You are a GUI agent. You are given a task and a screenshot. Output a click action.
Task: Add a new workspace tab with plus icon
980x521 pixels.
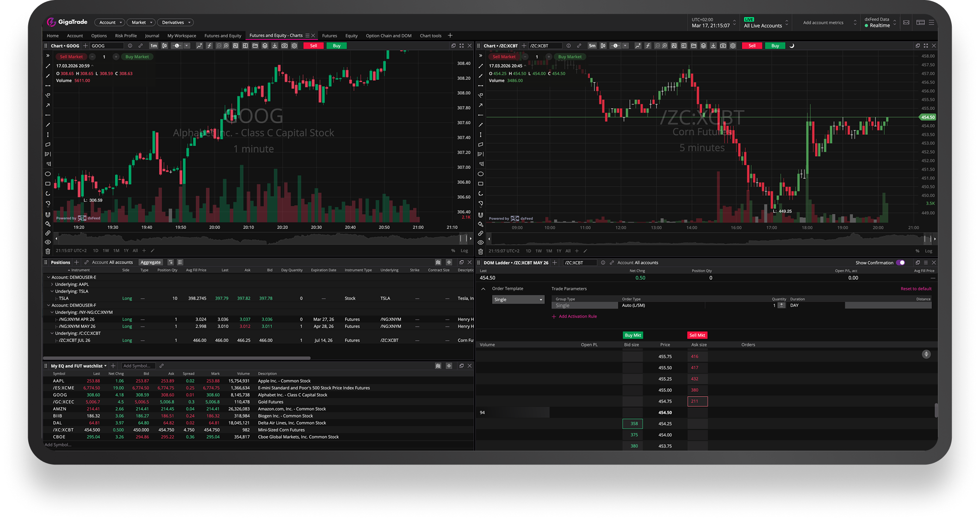click(x=450, y=36)
